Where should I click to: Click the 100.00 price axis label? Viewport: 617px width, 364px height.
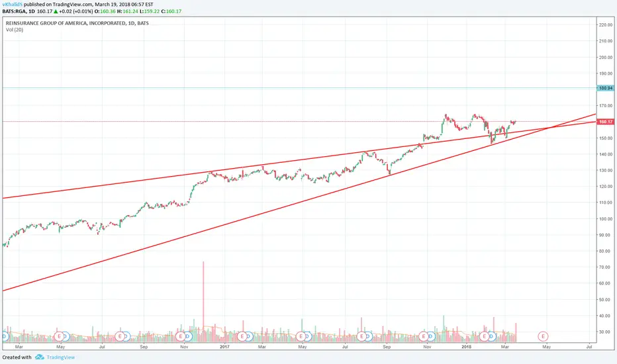[x=605, y=219]
